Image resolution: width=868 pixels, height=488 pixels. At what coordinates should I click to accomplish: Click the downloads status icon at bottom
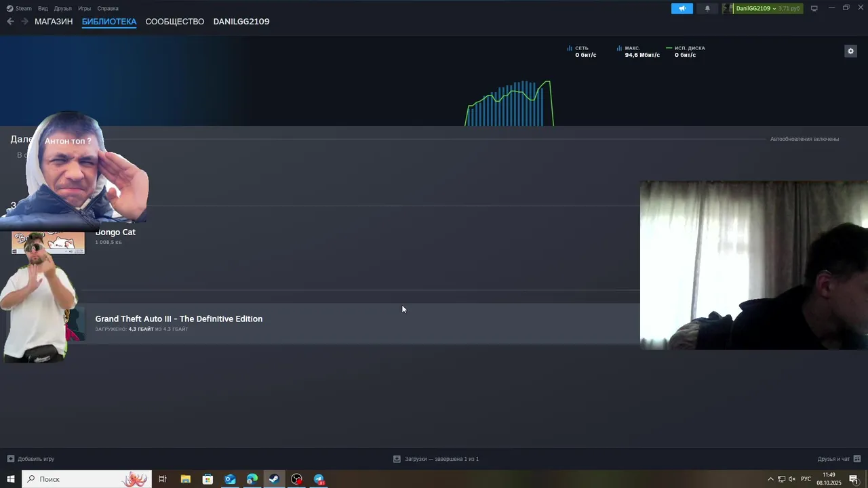(x=397, y=459)
